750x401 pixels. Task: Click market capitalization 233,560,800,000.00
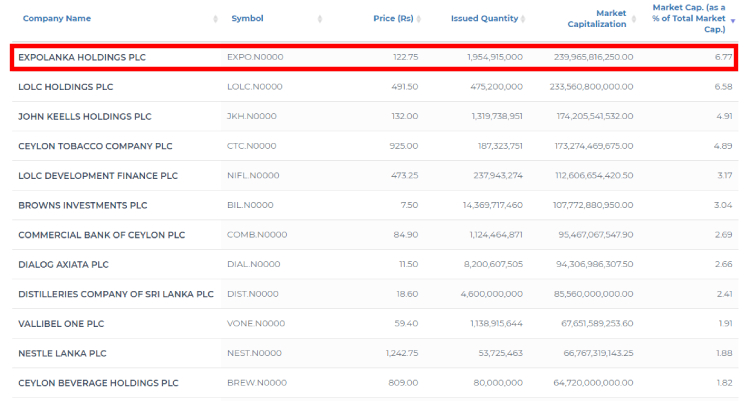(592, 87)
